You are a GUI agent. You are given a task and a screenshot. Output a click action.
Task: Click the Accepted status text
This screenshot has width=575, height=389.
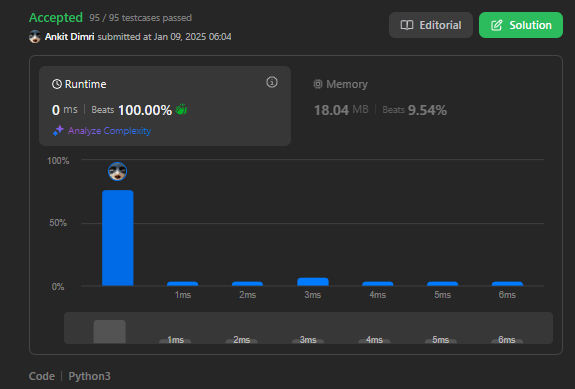tap(56, 18)
